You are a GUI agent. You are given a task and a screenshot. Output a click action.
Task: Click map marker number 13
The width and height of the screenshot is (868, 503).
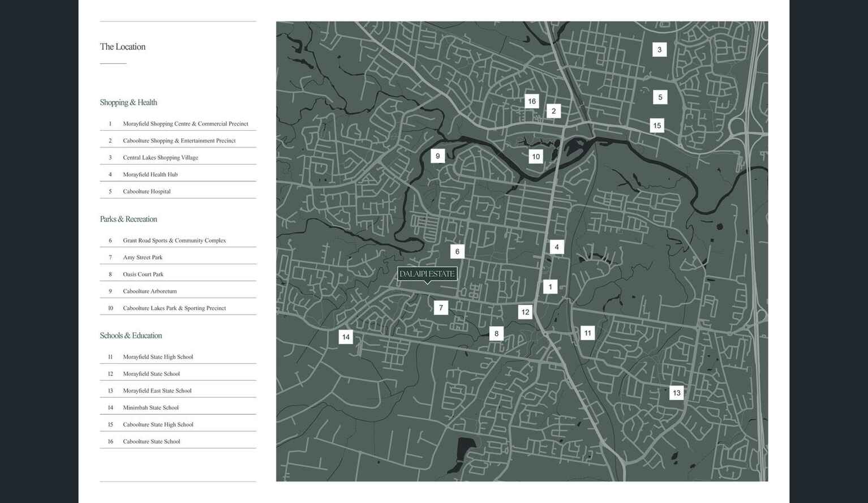[676, 393]
